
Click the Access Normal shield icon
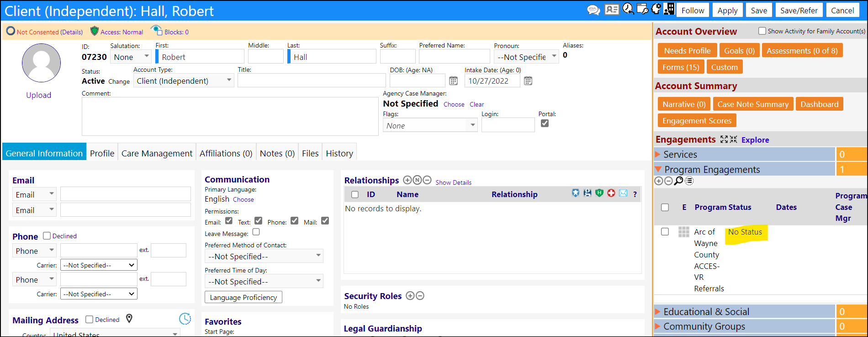[x=95, y=31]
